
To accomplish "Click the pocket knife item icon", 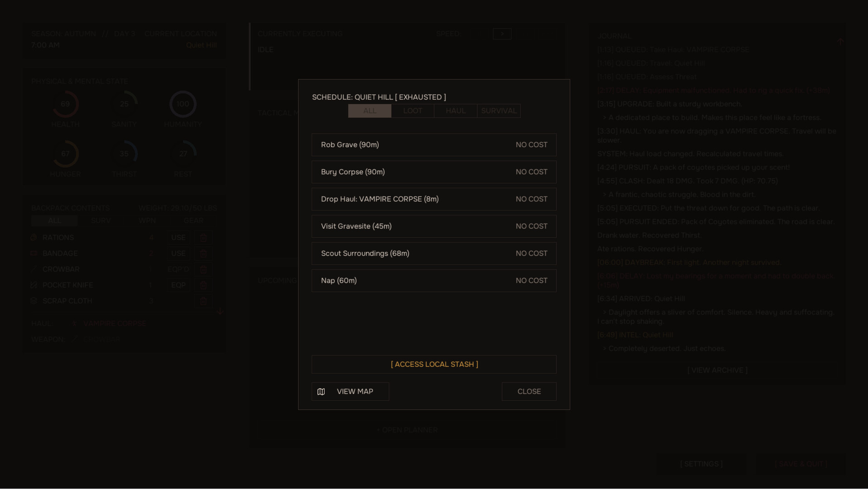I will [x=34, y=285].
